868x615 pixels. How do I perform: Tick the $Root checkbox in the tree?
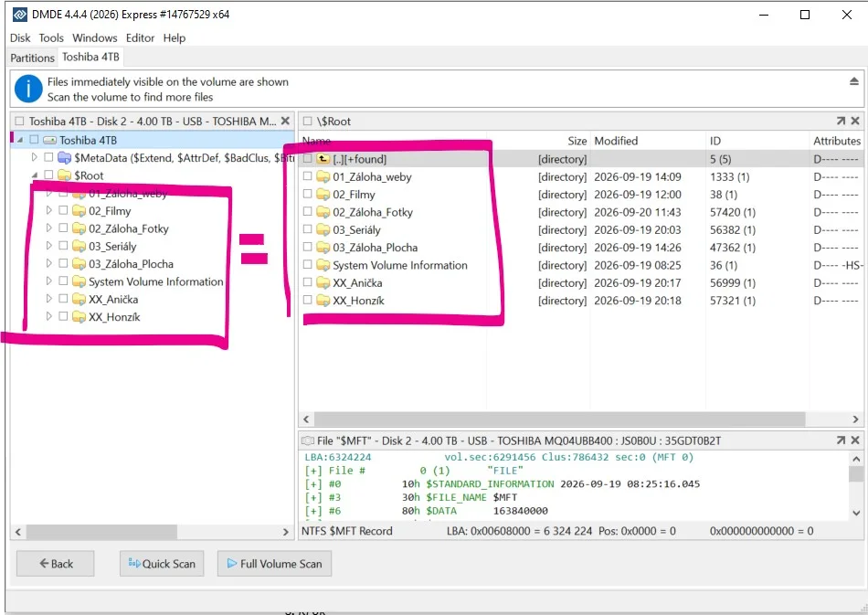[x=48, y=175]
